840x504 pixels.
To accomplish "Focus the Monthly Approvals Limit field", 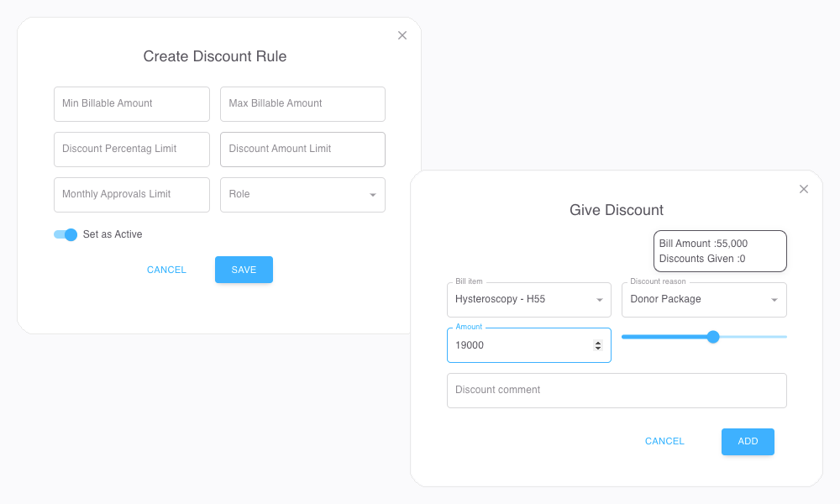I will (x=131, y=194).
